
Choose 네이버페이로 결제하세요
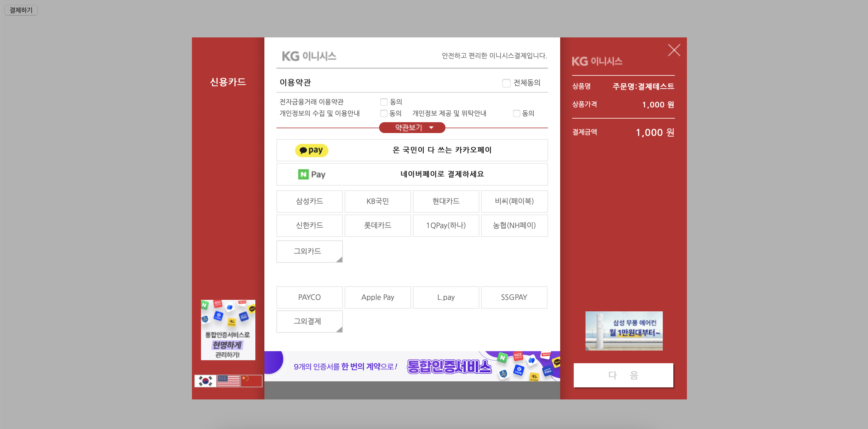(412, 174)
